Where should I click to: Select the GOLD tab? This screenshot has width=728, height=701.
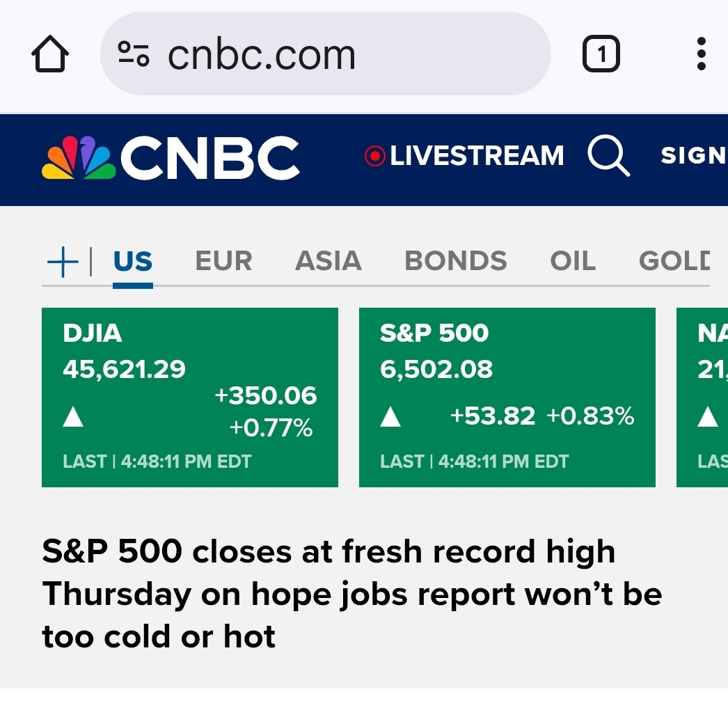674,261
